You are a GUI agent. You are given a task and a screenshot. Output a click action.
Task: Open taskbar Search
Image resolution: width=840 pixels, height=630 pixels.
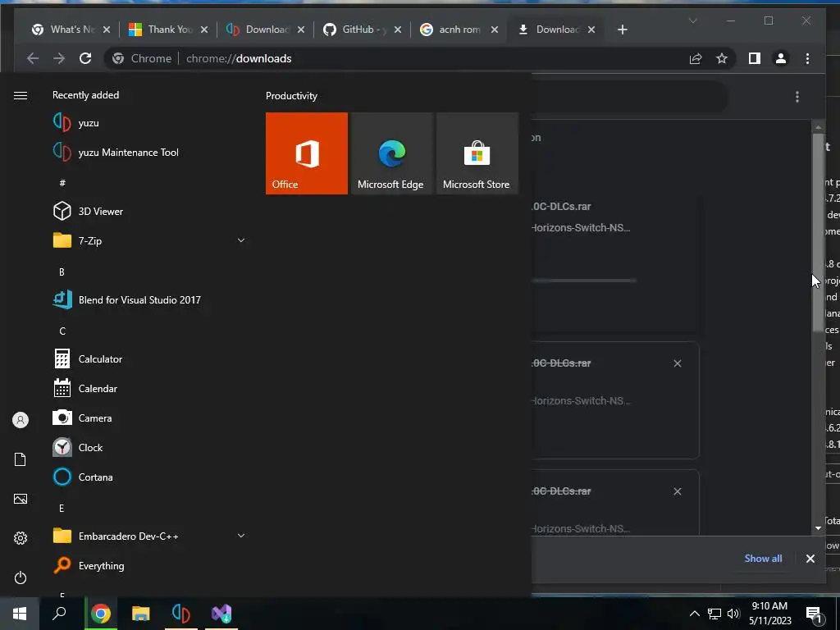59,614
